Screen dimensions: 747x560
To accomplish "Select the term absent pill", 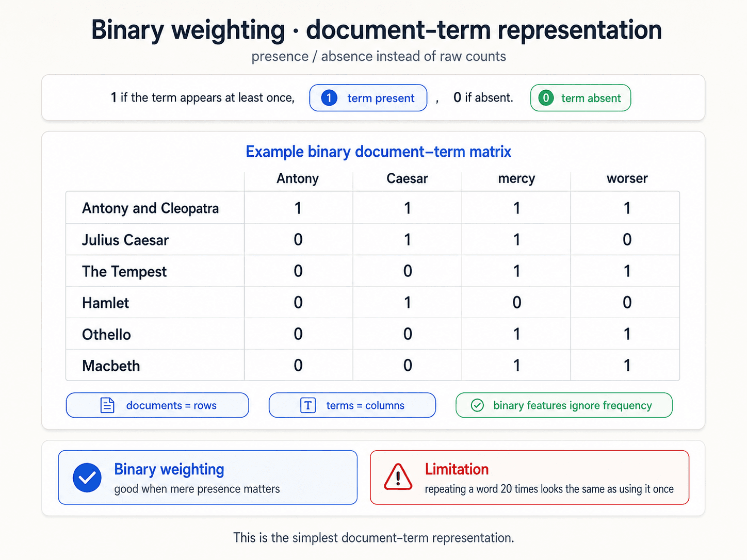I will (x=580, y=98).
